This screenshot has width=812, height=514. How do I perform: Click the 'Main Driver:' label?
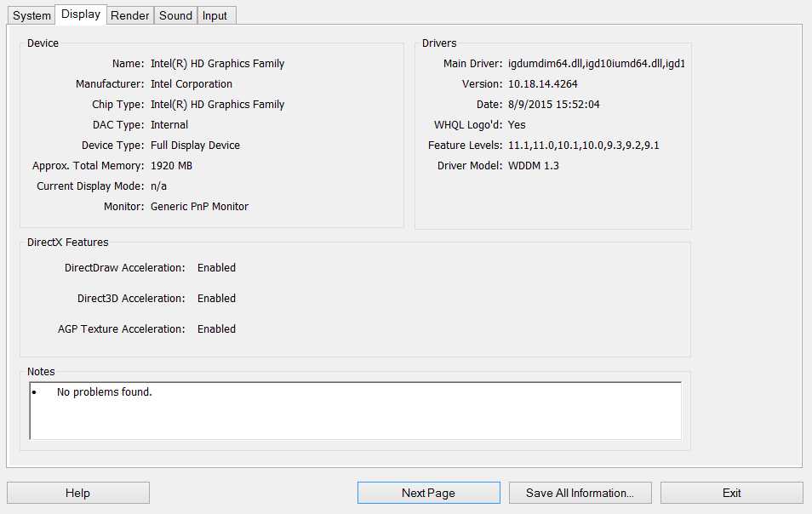[x=472, y=64]
